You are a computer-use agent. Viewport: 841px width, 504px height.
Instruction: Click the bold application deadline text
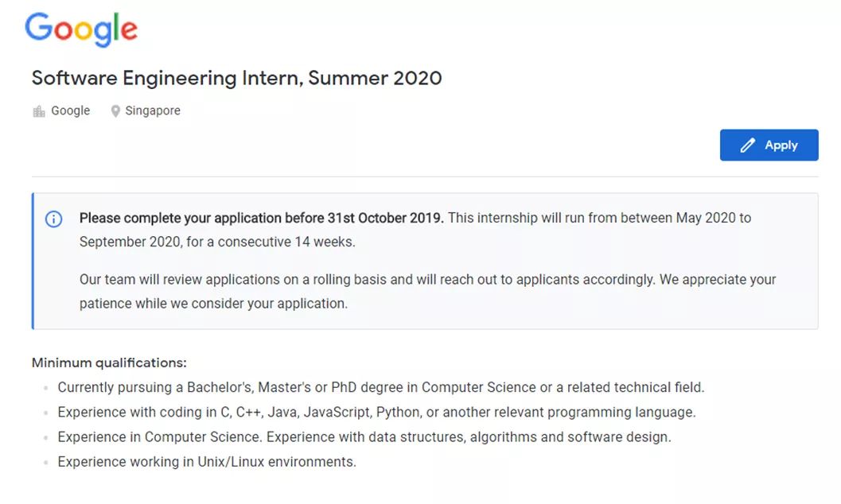[261, 218]
